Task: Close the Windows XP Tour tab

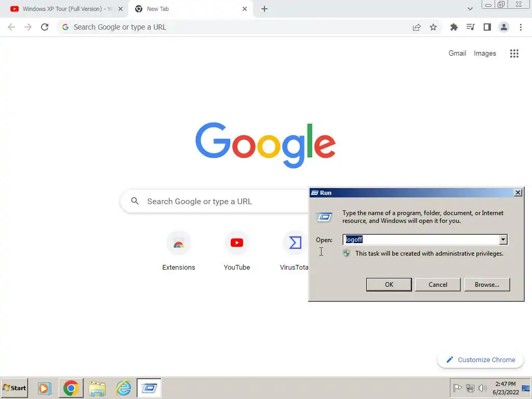Action: (121, 9)
